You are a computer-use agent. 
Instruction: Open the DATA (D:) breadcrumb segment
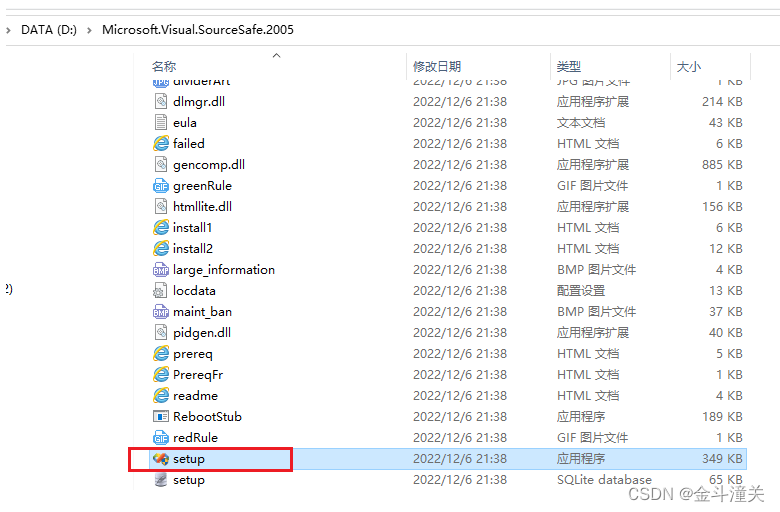pyautogui.click(x=49, y=30)
